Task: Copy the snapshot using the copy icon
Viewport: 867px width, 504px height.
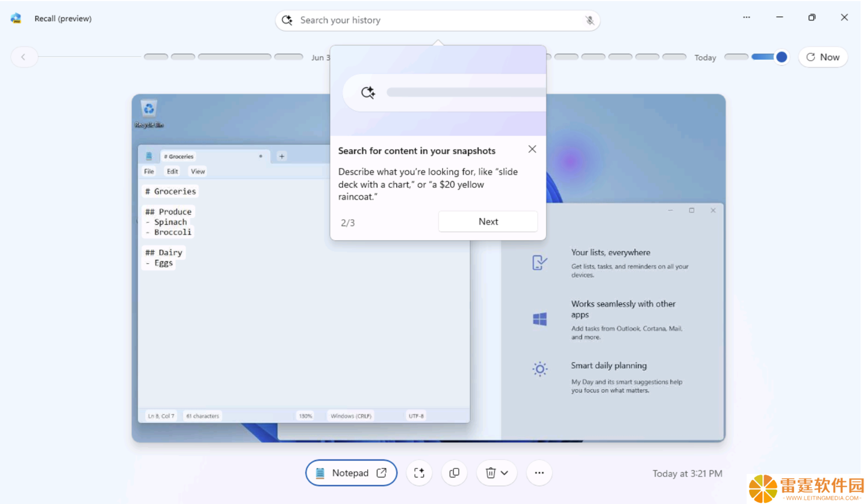Action: (x=455, y=473)
